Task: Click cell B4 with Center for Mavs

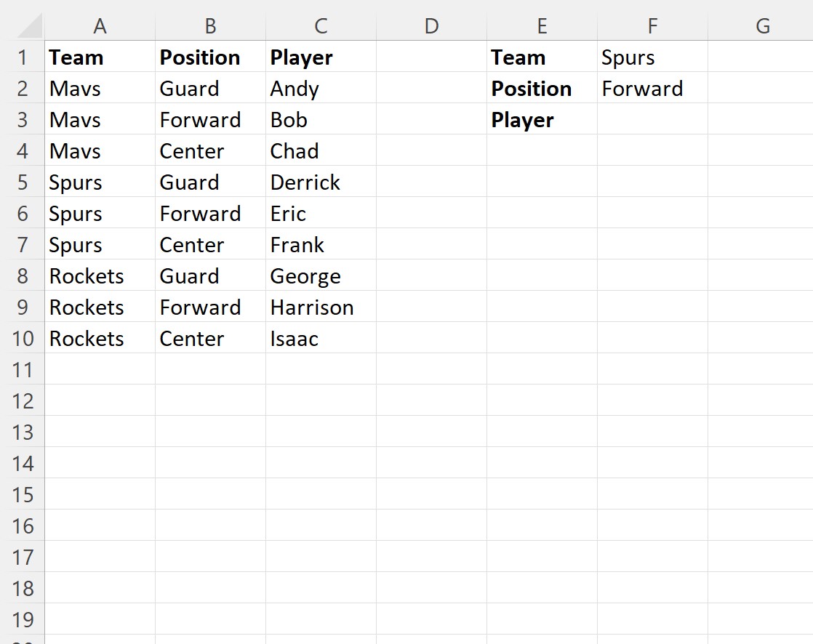Action: coord(210,150)
